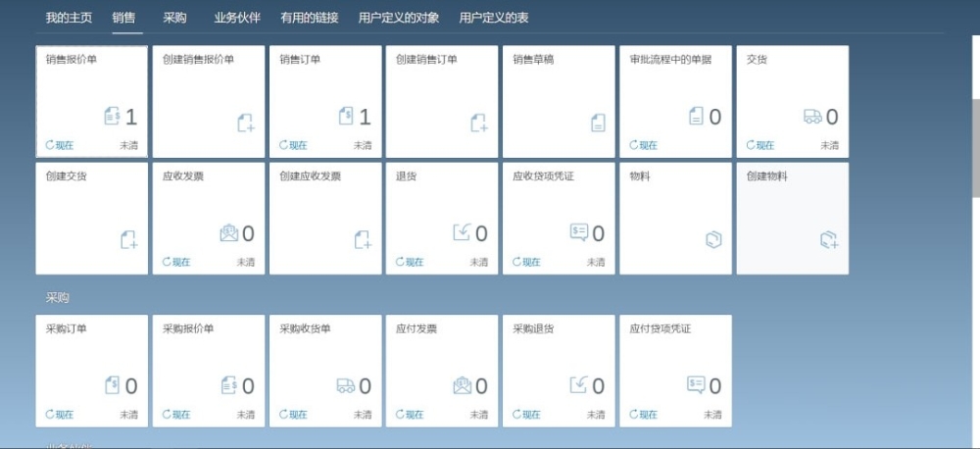
Task: Click the 物料 cube icon
Action: [713, 239]
